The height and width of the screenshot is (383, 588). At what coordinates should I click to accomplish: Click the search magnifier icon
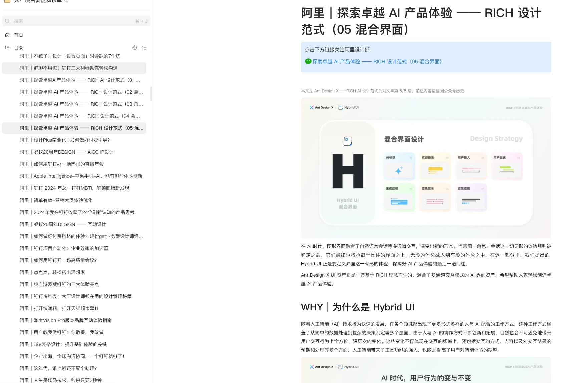[7, 21]
